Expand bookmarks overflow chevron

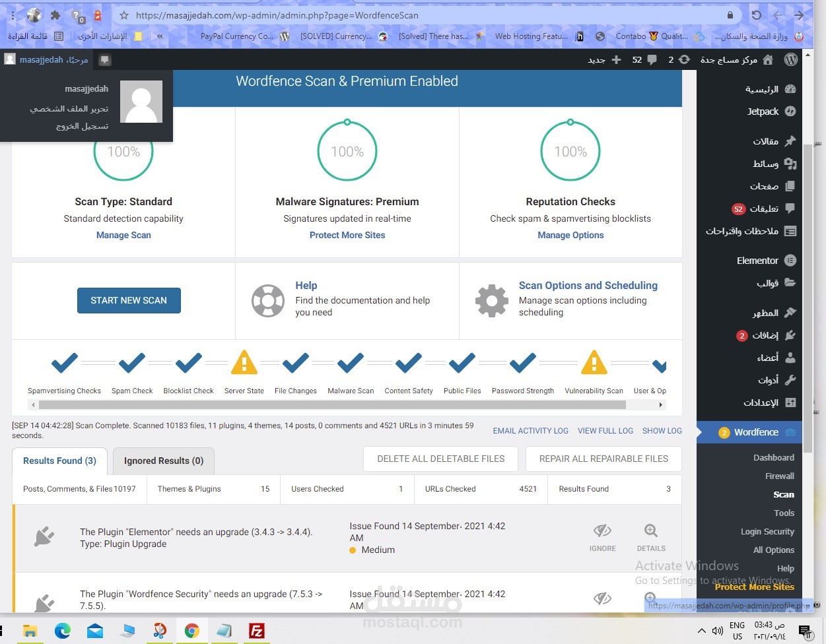(159, 36)
